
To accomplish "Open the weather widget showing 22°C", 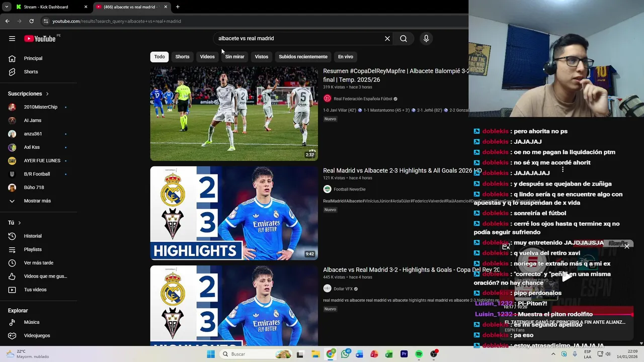I will [27, 354].
